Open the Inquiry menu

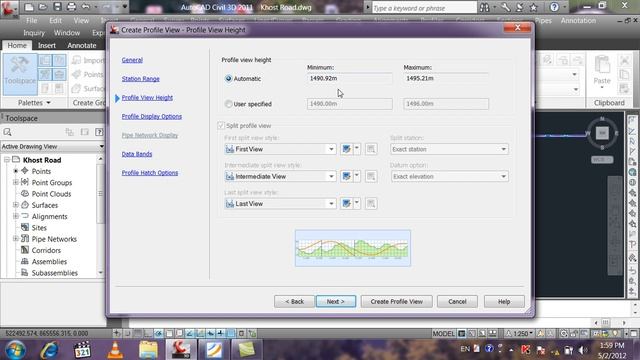click(34, 33)
